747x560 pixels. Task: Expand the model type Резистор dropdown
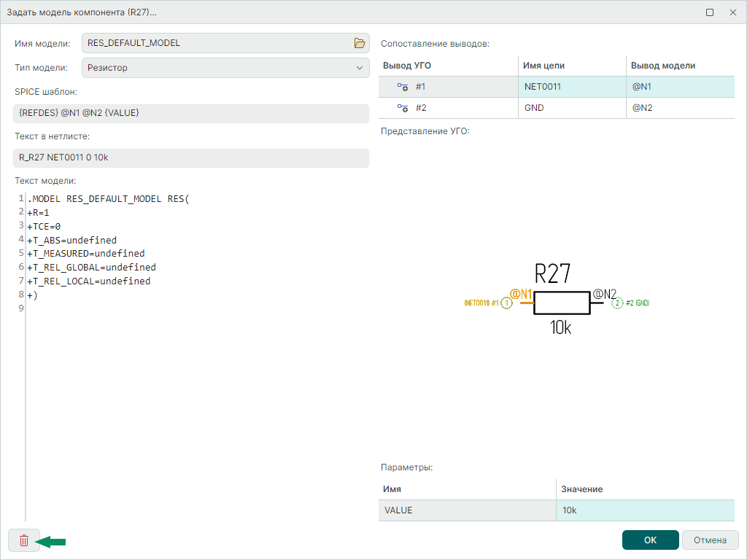point(359,68)
